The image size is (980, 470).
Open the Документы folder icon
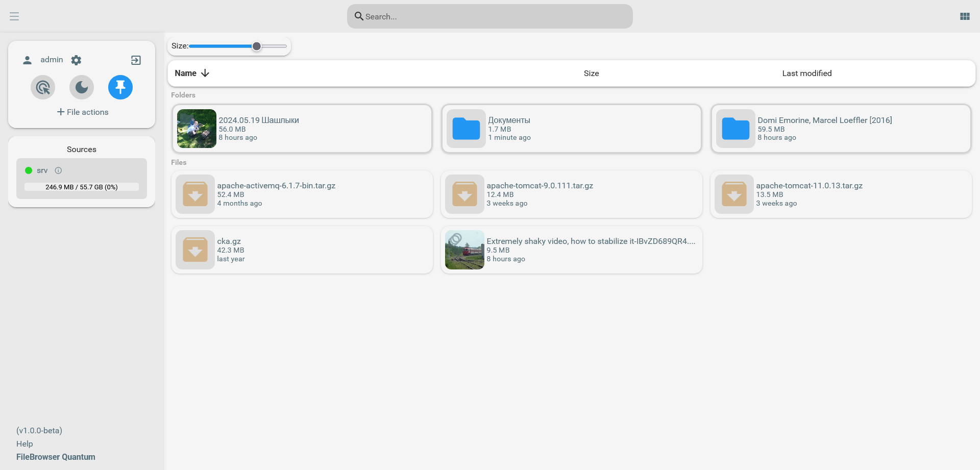[x=465, y=129]
